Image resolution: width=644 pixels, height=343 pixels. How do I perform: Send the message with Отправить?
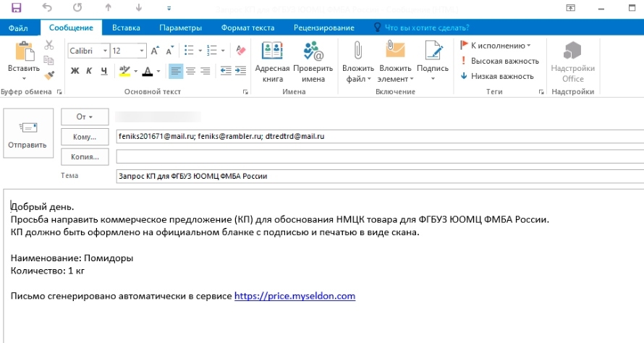point(28,133)
